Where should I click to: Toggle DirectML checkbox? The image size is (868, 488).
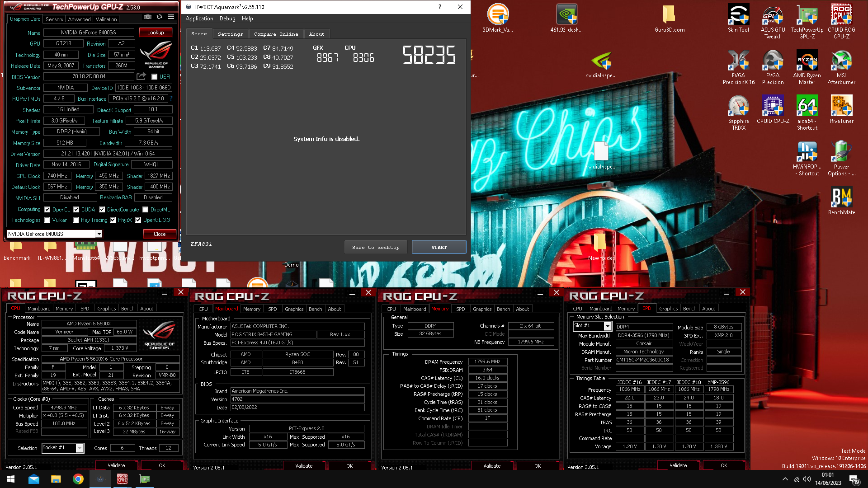point(146,210)
